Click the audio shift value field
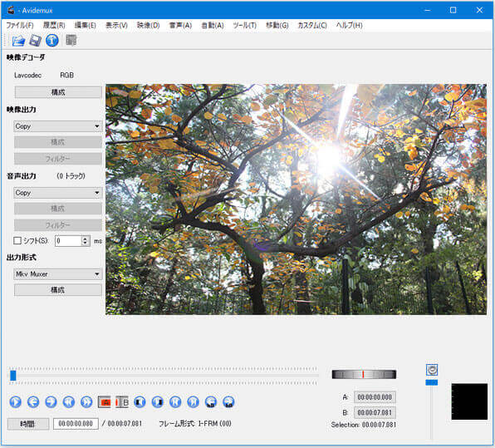 pos(68,241)
